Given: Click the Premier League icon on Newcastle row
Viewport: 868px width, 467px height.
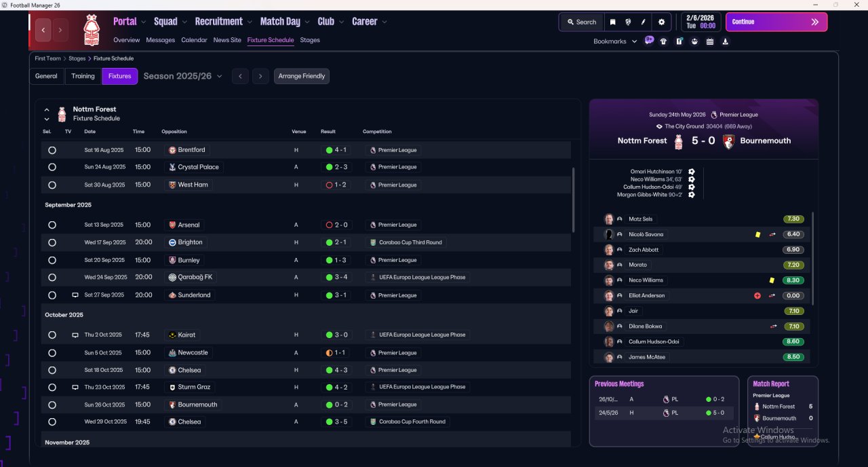Looking at the screenshot, I should 373,353.
